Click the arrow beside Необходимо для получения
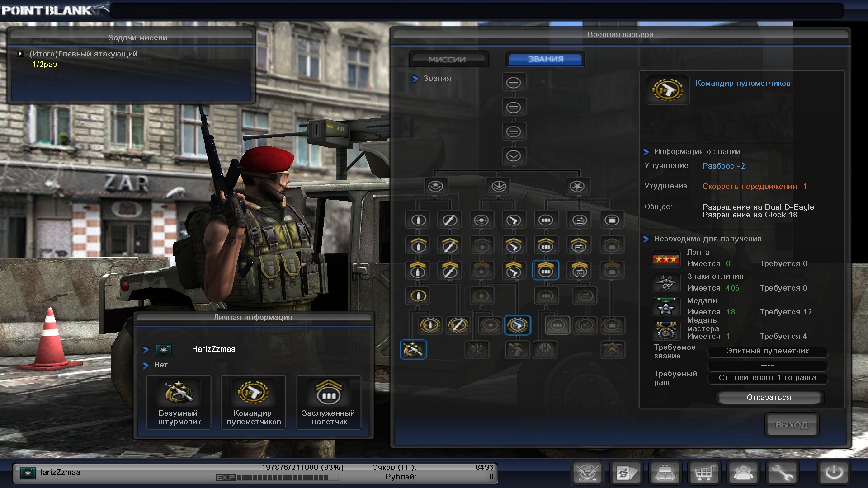The width and height of the screenshot is (868, 488). coord(646,239)
